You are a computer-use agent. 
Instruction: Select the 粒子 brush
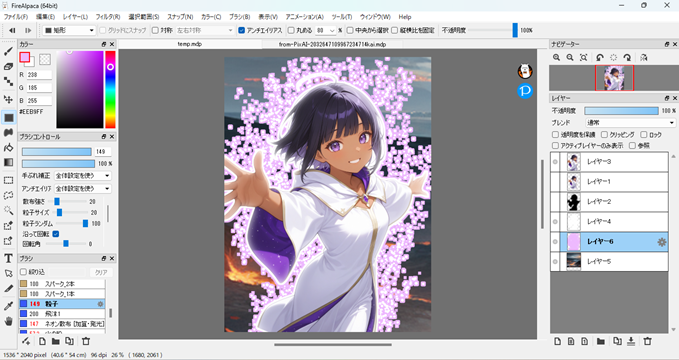coord(61,304)
